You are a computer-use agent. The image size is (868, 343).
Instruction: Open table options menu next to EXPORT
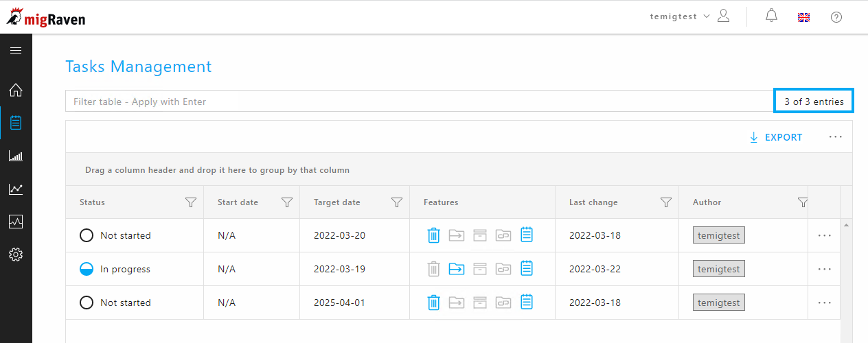tap(835, 137)
